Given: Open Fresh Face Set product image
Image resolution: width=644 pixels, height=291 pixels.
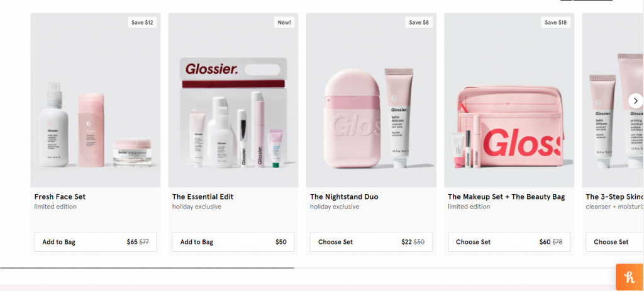Looking at the screenshot, I should [x=96, y=100].
